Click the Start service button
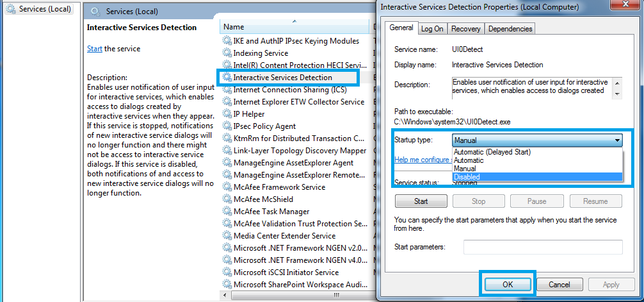Image resolution: width=644 pixels, height=302 pixels. point(421,201)
